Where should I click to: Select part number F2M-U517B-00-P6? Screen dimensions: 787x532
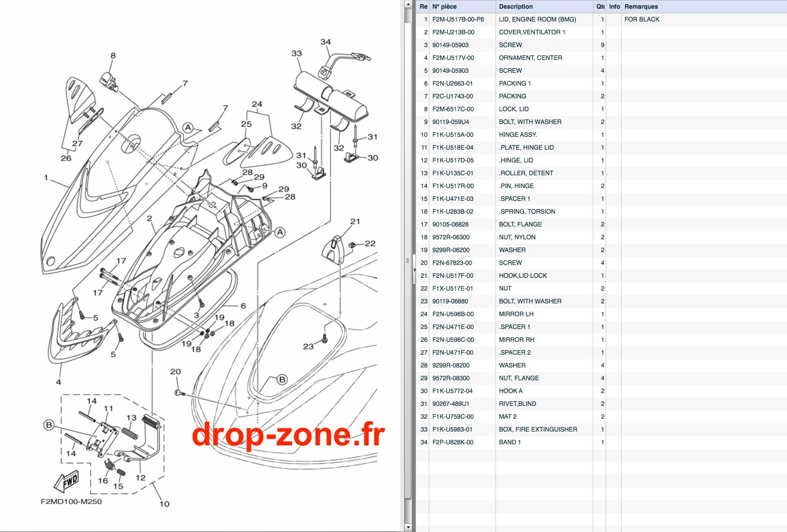[458, 19]
